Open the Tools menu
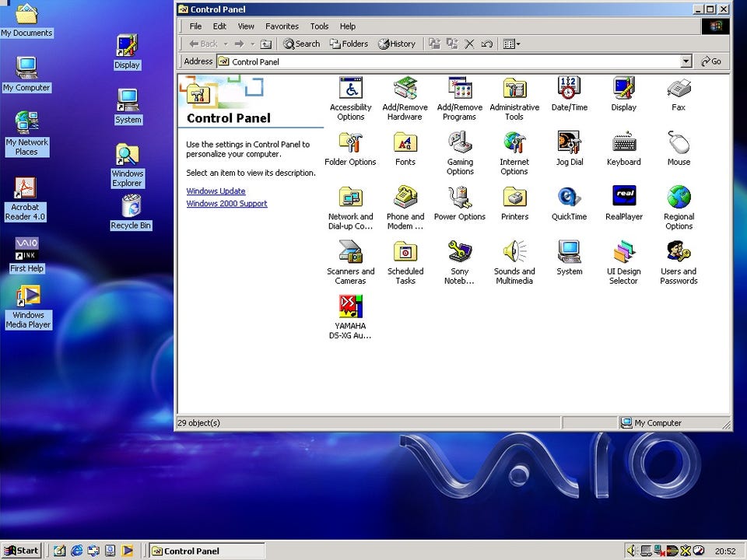This screenshot has height=560, width=747. coord(319,26)
